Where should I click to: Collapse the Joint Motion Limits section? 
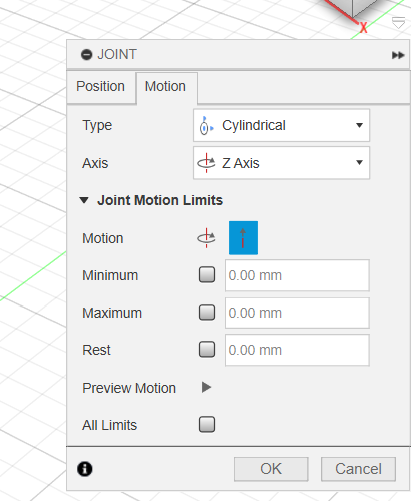click(x=84, y=200)
